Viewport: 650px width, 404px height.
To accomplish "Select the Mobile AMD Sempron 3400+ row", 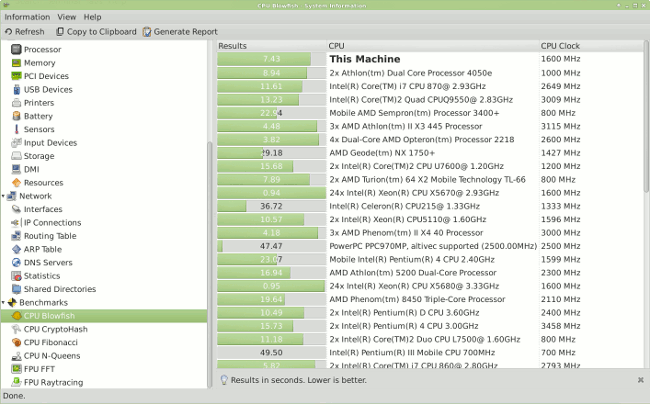I will [430, 113].
